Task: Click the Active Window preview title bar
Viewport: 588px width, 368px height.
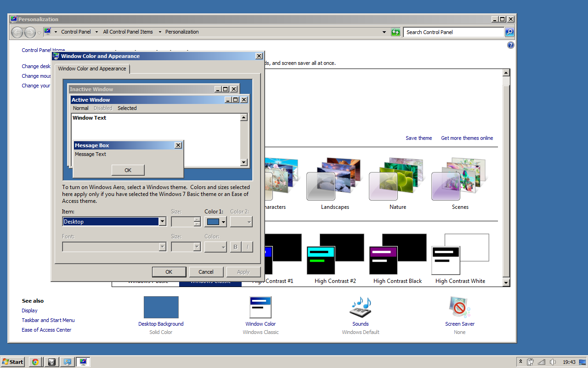Action: point(159,100)
